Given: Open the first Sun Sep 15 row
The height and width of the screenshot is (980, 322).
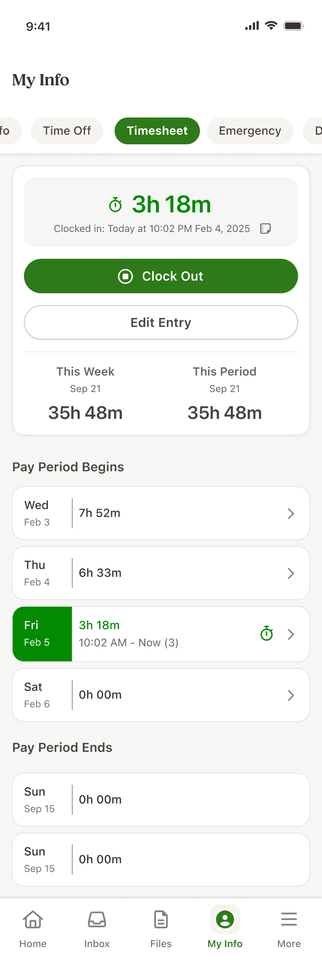Looking at the screenshot, I should coord(161,800).
